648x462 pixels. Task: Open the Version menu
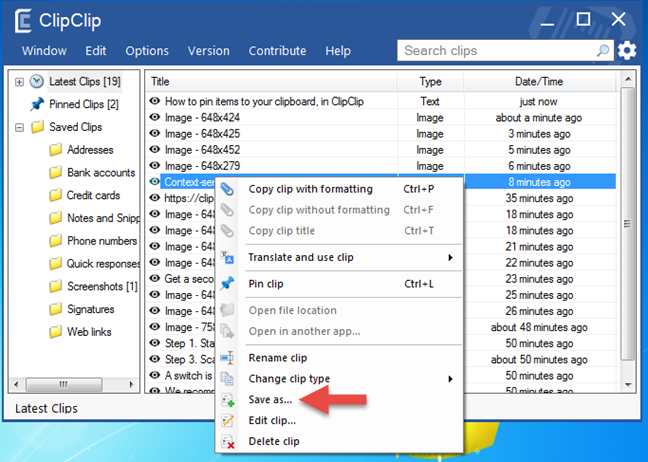[x=209, y=51]
